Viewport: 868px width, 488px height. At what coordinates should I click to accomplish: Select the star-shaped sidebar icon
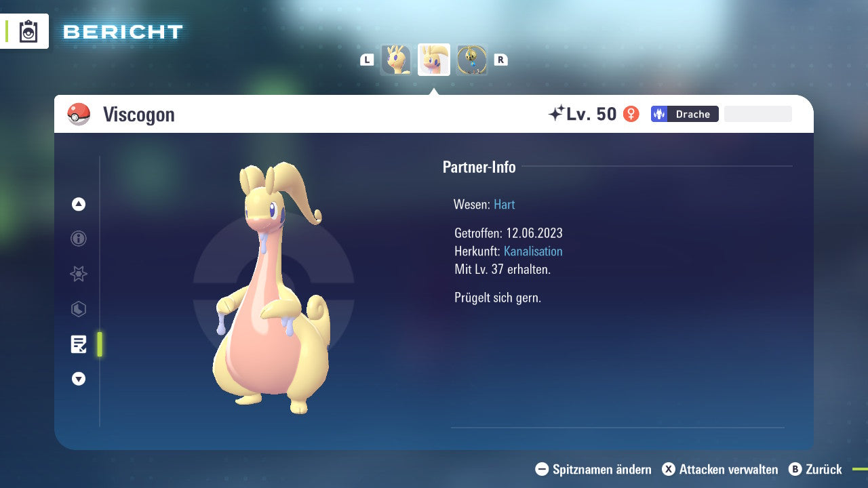click(79, 274)
